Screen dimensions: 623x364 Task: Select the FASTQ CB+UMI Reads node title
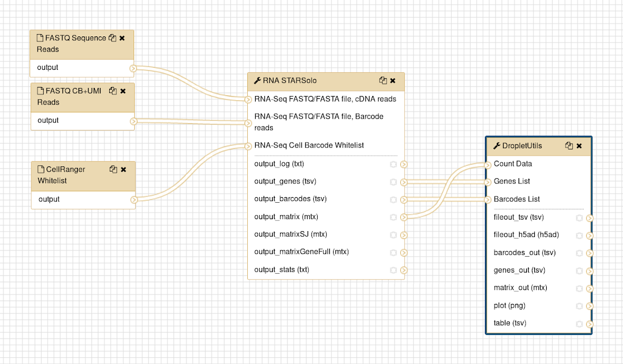pyautogui.click(x=69, y=97)
